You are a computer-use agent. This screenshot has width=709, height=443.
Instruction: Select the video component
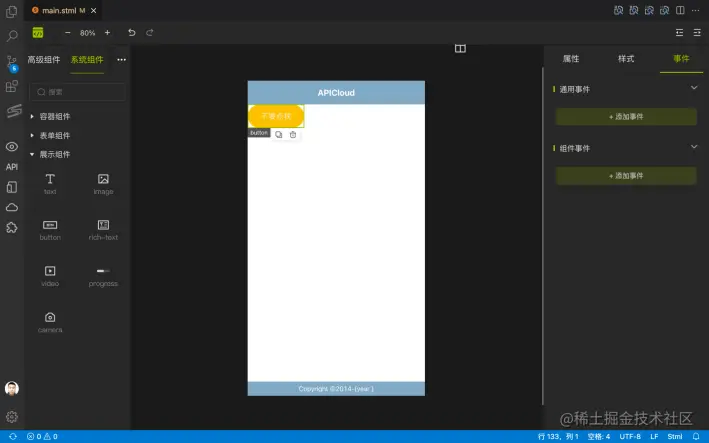50,276
